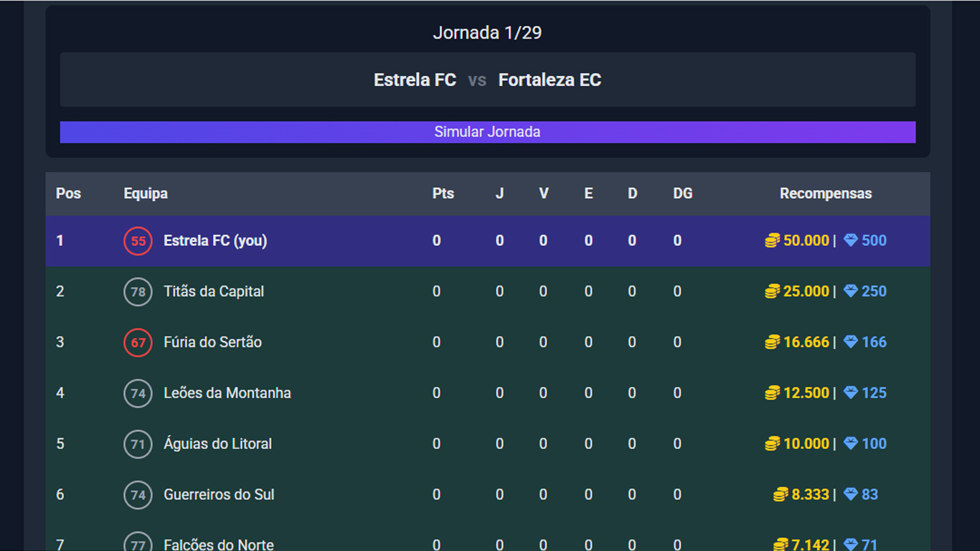Click the Fortaleza EC opponent name
The height and width of the screenshot is (551, 980).
pyautogui.click(x=550, y=80)
